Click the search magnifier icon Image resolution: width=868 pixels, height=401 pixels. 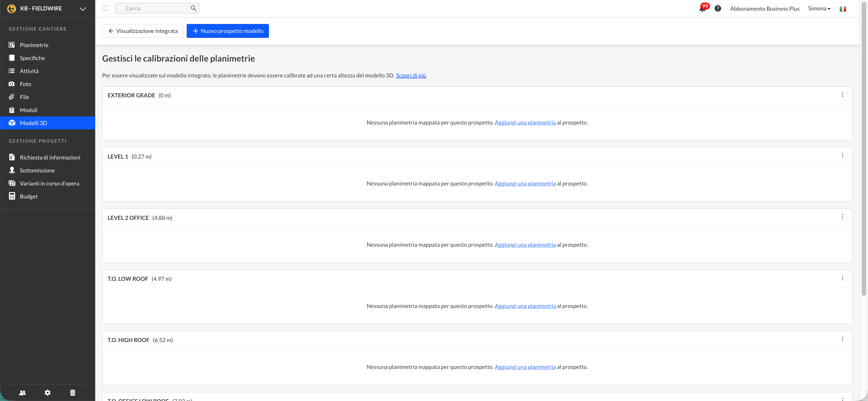tap(193, 8)
